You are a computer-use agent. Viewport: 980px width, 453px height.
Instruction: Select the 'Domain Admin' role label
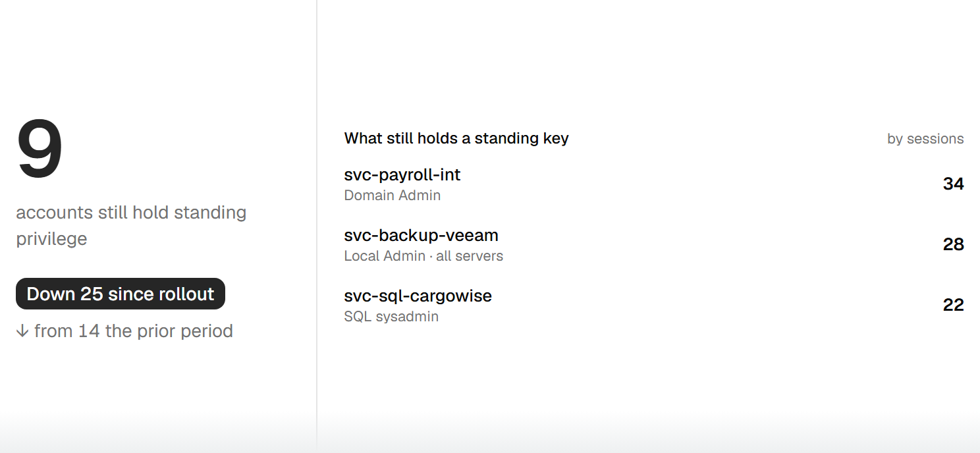[393, 196]
